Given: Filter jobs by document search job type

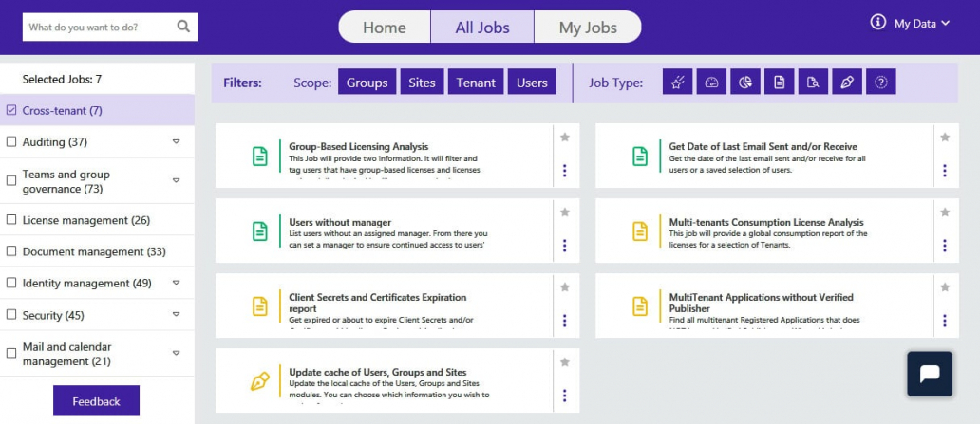Looking at the screenshot, I should pos(813,83).
